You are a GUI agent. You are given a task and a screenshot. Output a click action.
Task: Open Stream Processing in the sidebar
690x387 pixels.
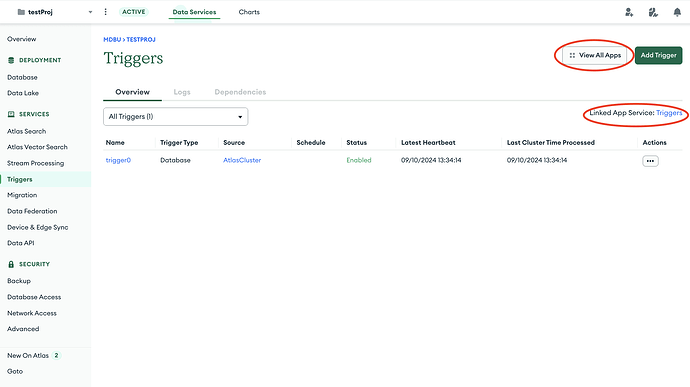click(x=35, y=163)
